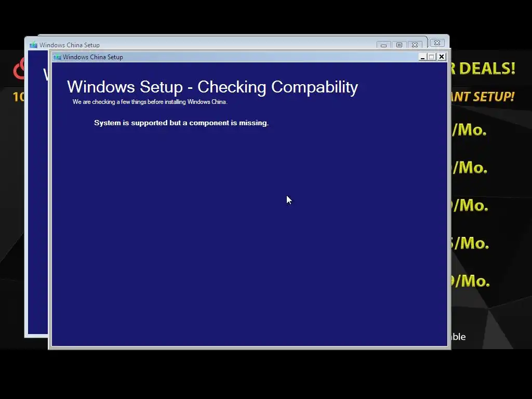Minimize the front Windows China Setup window

(422, 57)
